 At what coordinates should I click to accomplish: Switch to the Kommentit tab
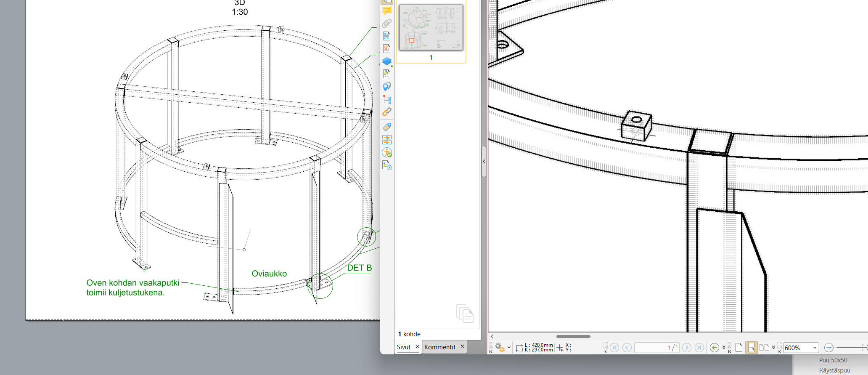(440, 347)
